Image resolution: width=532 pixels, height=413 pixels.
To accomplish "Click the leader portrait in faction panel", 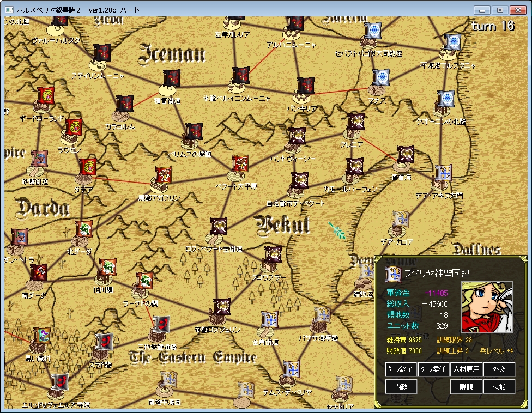I will pyautogui.click(x=487, y=307).
